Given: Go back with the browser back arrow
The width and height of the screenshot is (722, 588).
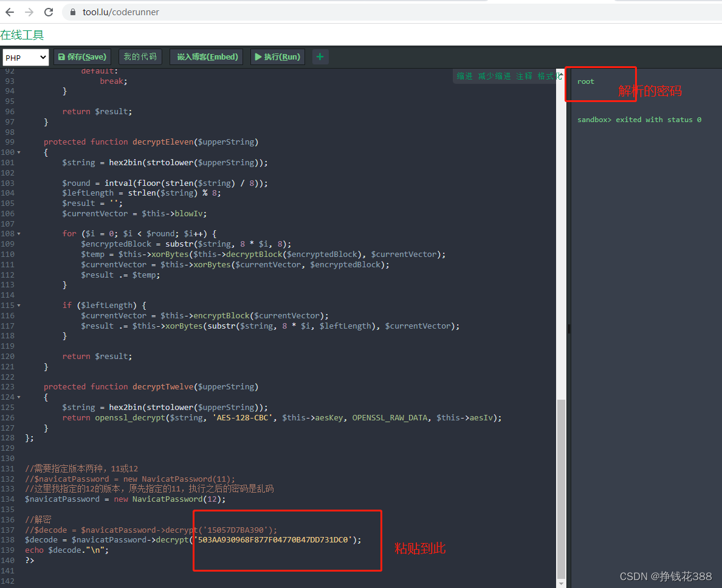Looking at the screenshot, I should pyautogui.click(x=9, y=12).
